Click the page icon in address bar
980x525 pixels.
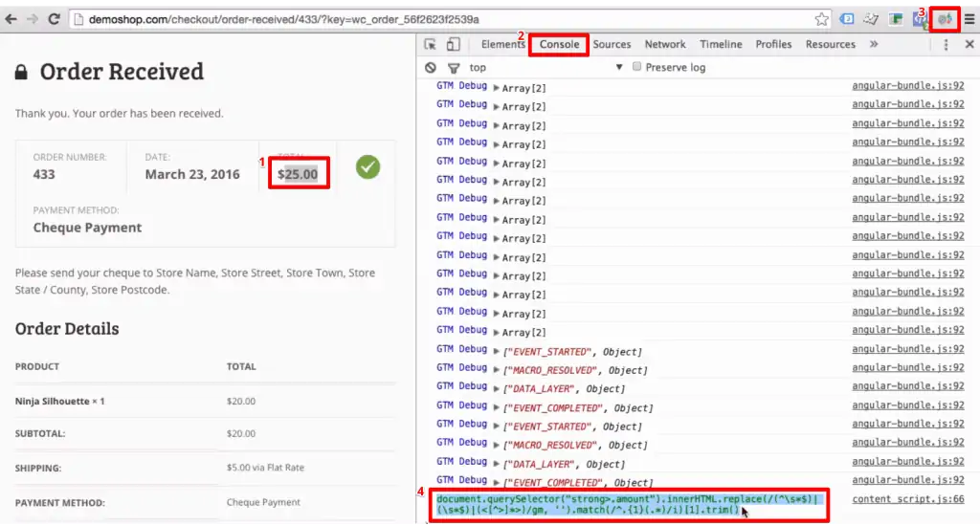click(78, 19)
